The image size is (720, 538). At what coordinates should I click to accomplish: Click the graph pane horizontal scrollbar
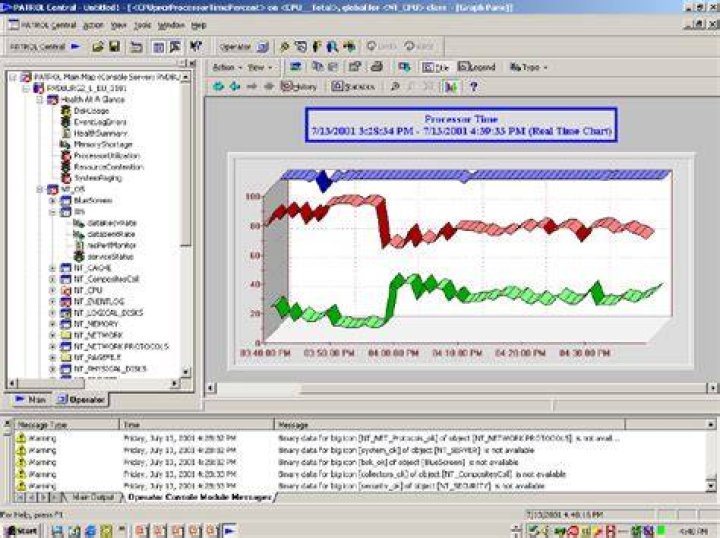click(459, 388)
